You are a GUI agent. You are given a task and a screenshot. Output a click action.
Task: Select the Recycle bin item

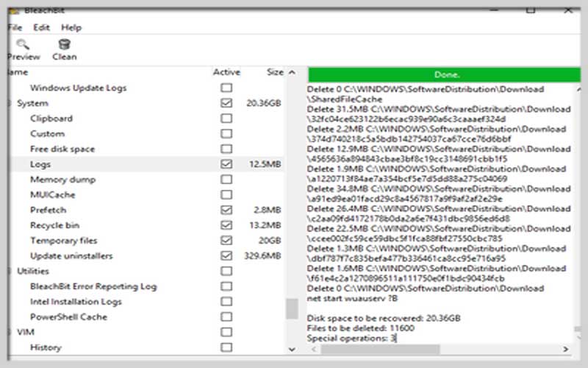click(x=54, y=225)
